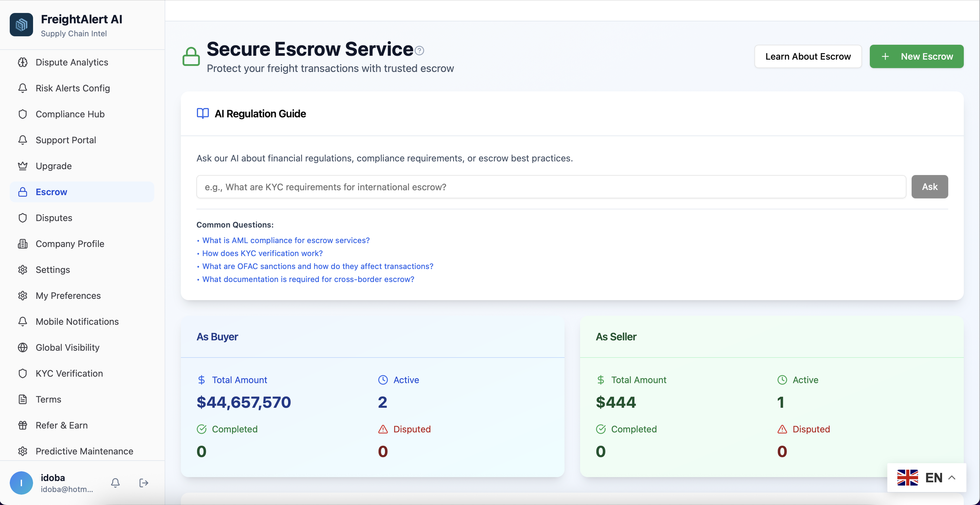Select Predictive Maintenance in sidebar
980x505 pixels.
coord(85,451)
